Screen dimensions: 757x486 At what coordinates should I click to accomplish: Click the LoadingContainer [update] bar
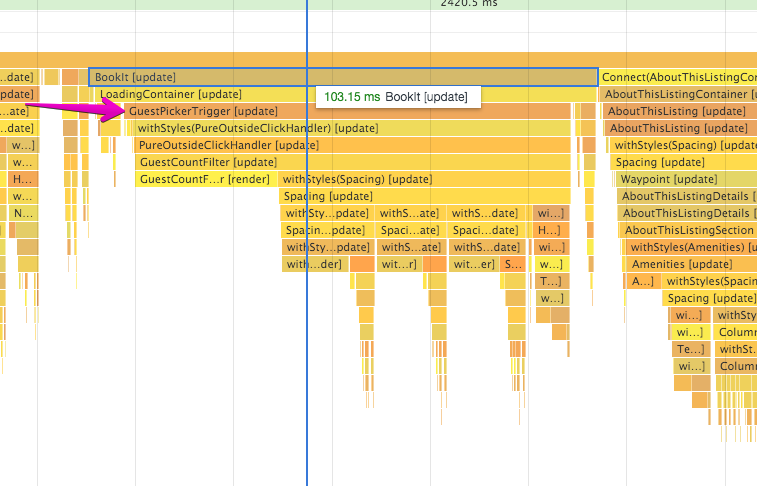click(x=346, y=94)
